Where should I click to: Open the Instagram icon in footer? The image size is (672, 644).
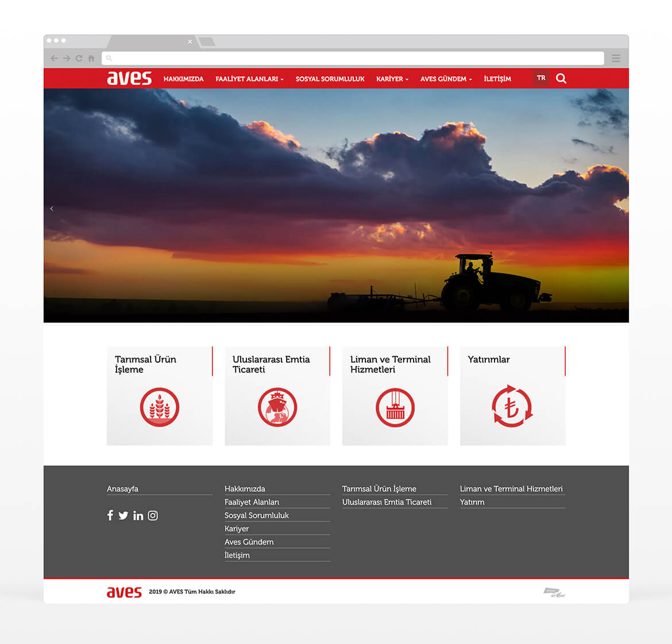[x=153, y=516]
